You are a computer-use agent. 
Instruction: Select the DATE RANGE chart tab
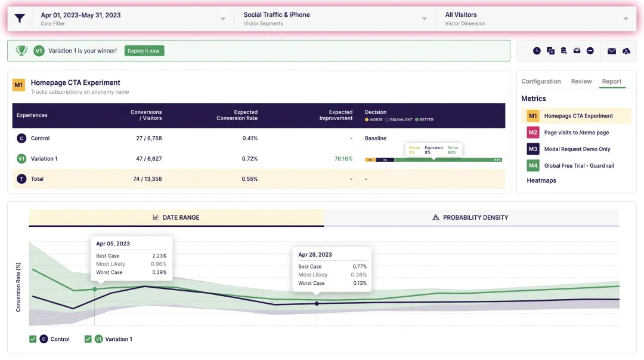click(x=176, y=217)
